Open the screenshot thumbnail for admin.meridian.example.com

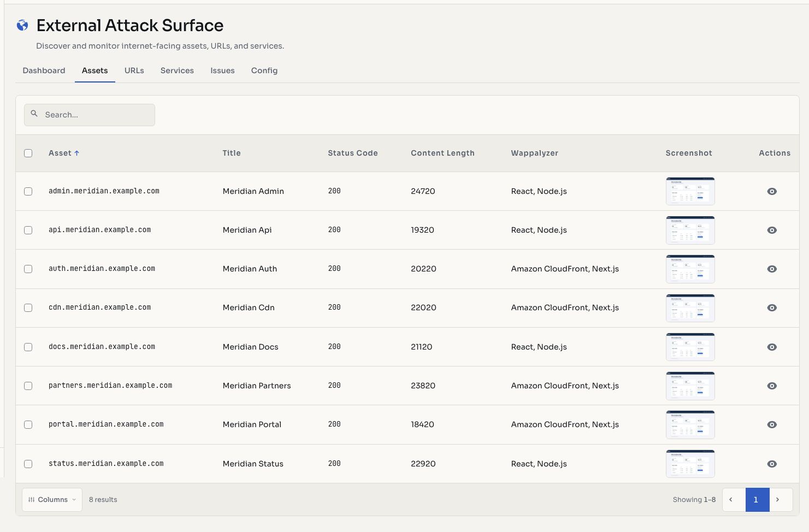[690, 191]
